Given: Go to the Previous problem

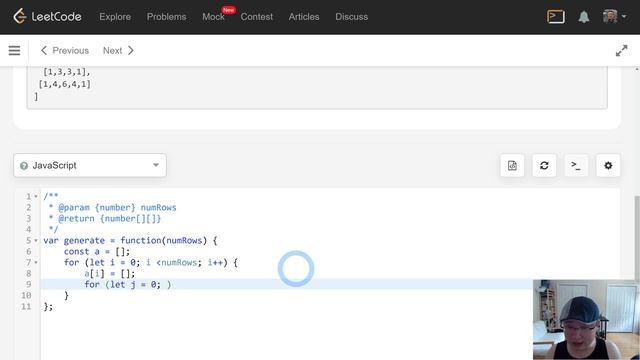Looking at the screenshot, I should pyautogui.click(x=64, y=51).
